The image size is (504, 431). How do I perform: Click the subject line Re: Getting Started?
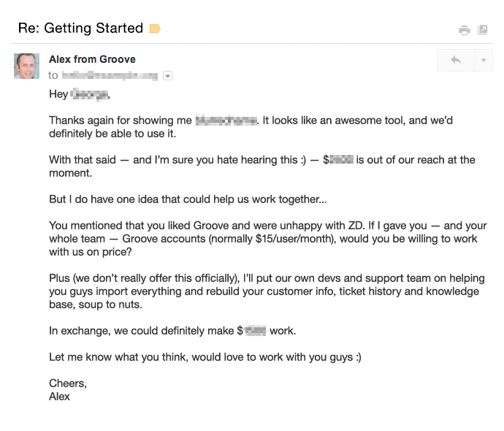[x=80, y=28]
